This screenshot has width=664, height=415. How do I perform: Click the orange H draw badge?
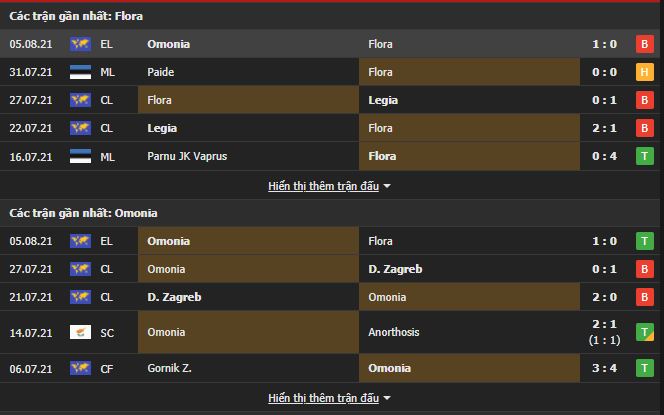click(x=645, y=72)
